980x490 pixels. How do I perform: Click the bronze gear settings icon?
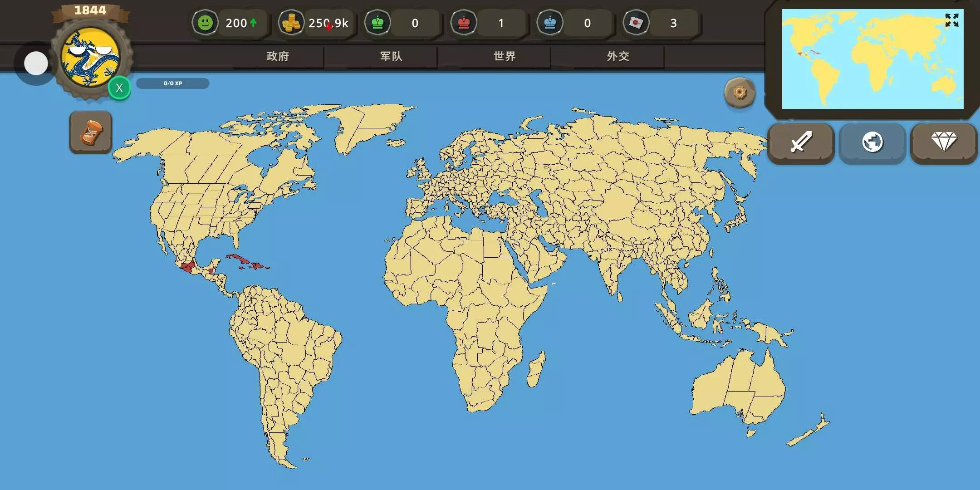740,93
